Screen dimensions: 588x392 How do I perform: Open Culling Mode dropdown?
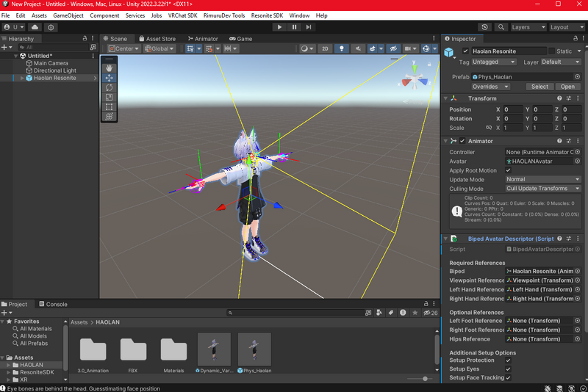click(x=543, y=189)
